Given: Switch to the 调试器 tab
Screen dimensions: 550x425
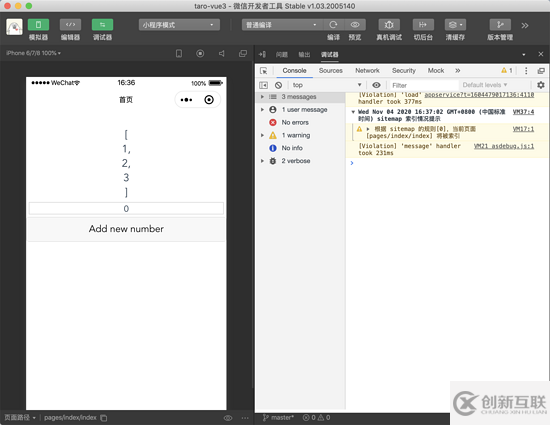Looking at the screenshot, I should (329, 55).
